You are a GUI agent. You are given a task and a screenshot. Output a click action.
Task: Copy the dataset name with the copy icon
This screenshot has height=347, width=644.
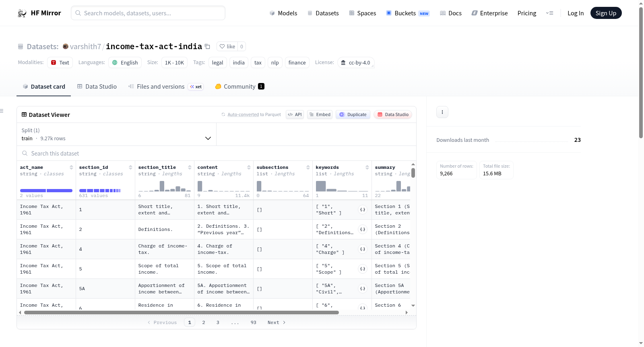click(207, 46)
